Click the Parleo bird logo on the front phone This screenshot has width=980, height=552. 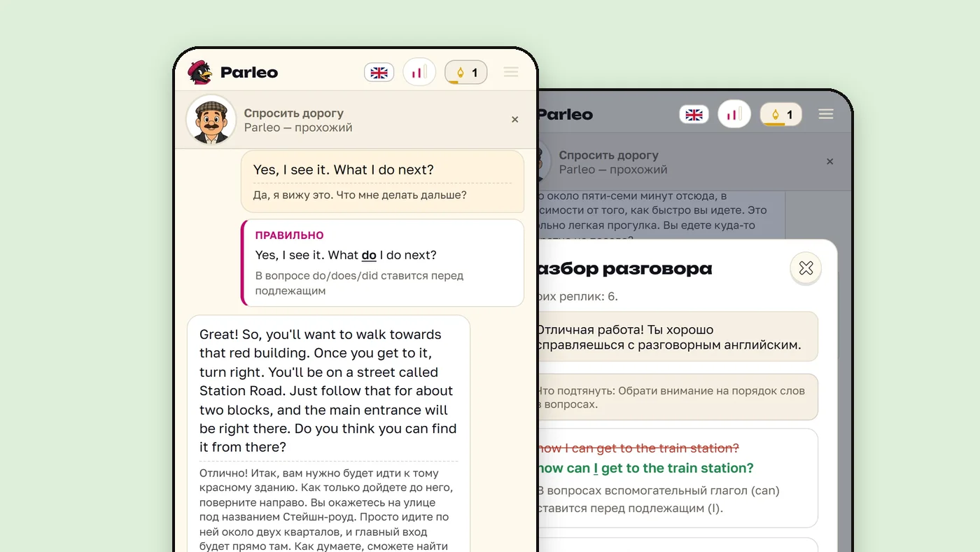pyautogui.click(x=199, y=72)
